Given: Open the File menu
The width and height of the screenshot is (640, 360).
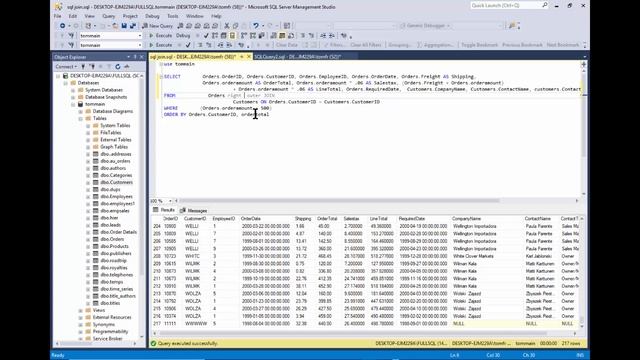Looking at the screenshot, I should pyautogui.click(x=58, y=16).
